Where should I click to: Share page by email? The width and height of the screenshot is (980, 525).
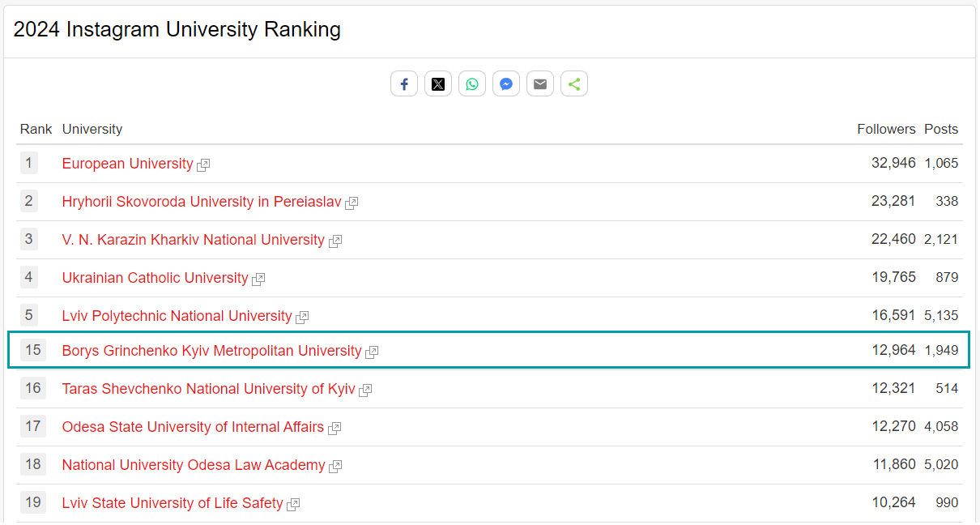pos(540,84)
